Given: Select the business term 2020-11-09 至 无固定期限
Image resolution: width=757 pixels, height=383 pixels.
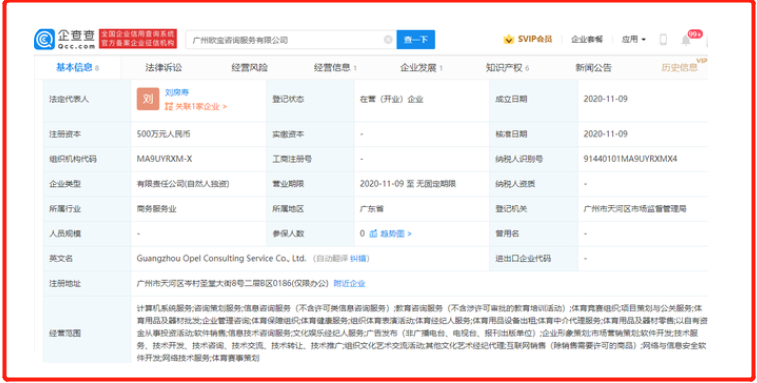Looking at the screenshot, I should pos(408,184).
